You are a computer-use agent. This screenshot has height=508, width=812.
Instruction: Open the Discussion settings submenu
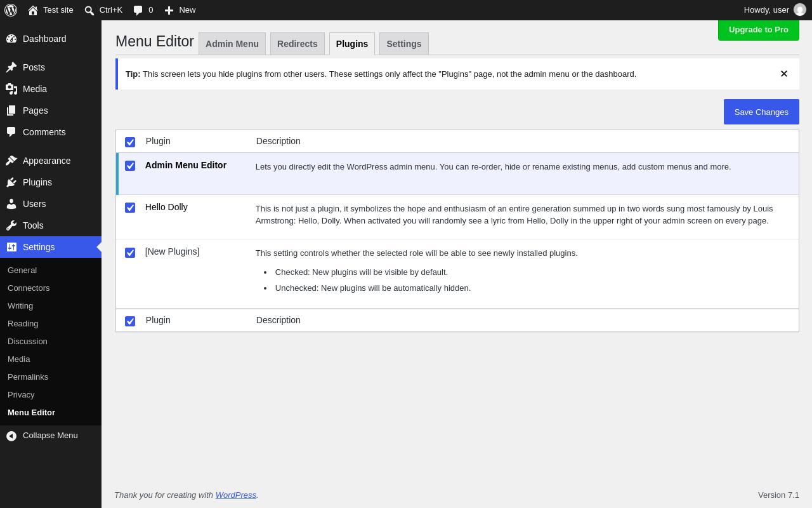point(27,342)
